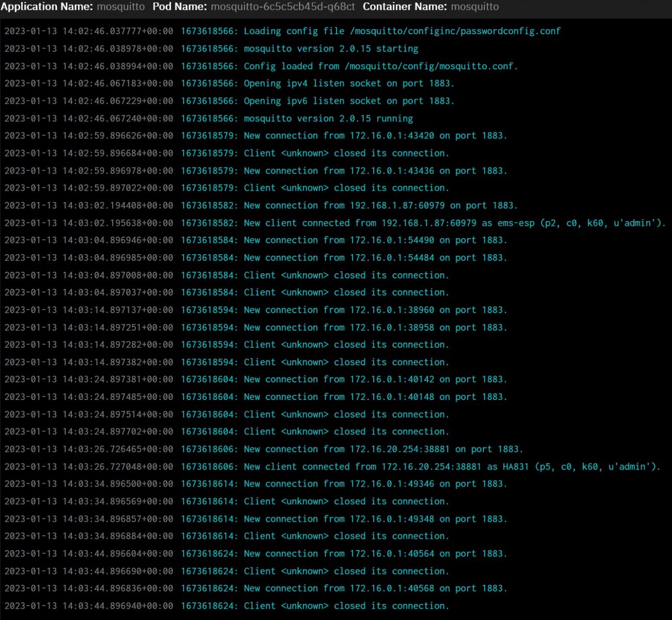The image size is (672, 620).
Task: Click the closed-connection line stamped 14:03:04.897037
Action: 227,292
